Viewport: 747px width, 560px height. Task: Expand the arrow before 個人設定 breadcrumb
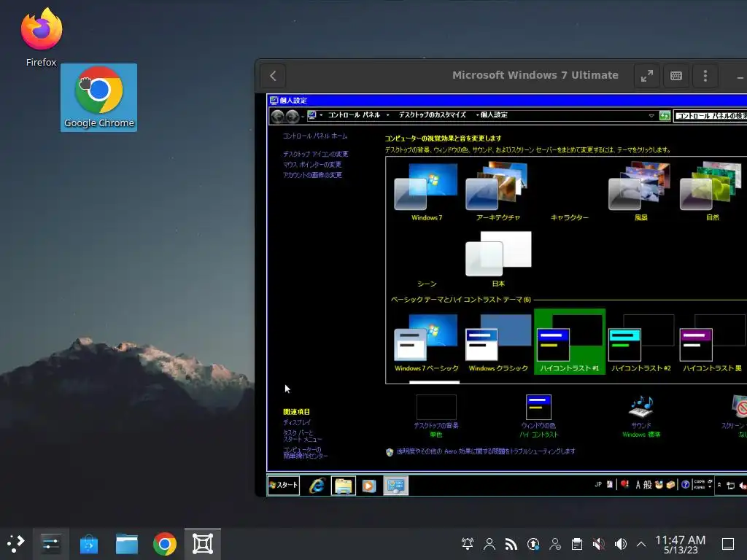pyautogui.click(x=477, y=115)
